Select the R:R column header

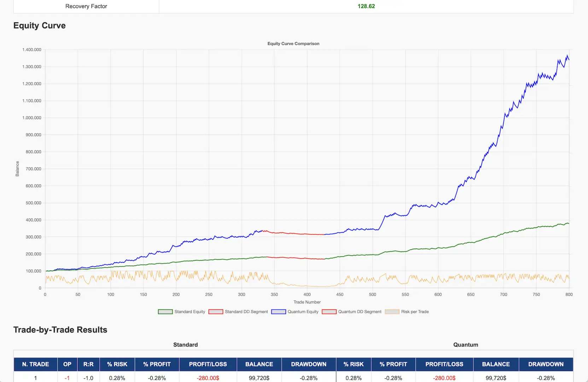(88, 364)
